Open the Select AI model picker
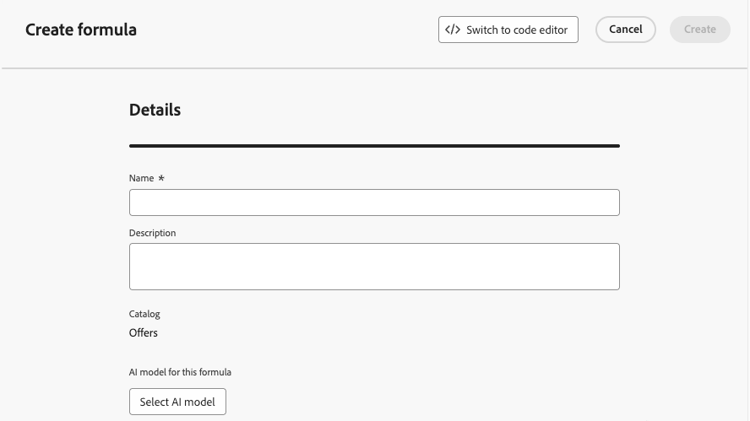The width and height of the screenshot is (750, 421). click(x=177, y=401)
